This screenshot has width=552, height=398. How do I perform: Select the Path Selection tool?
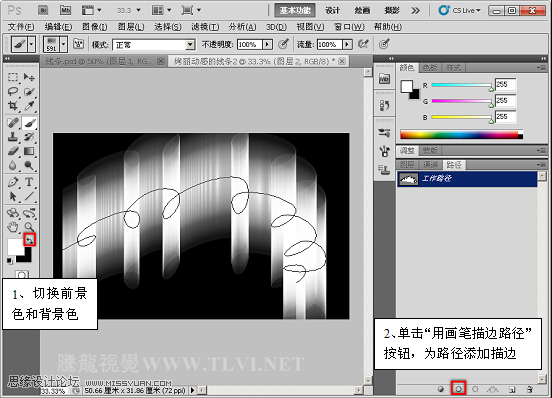click(x=13, y=196)
